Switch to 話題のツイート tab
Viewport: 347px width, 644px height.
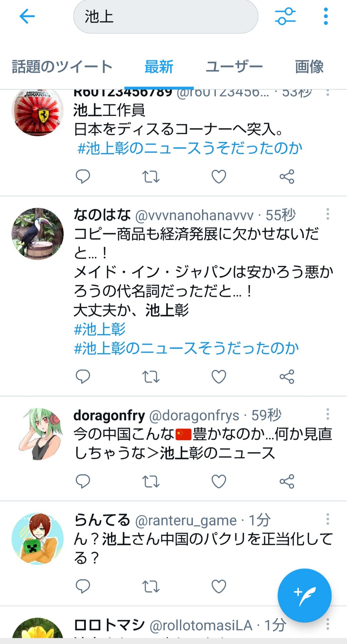[62, 66]
